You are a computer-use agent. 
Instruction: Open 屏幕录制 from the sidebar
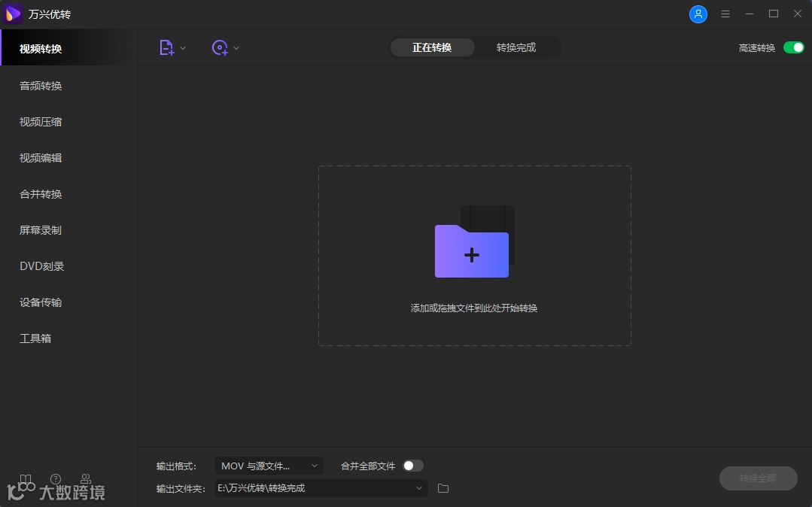tap(40, 229)
